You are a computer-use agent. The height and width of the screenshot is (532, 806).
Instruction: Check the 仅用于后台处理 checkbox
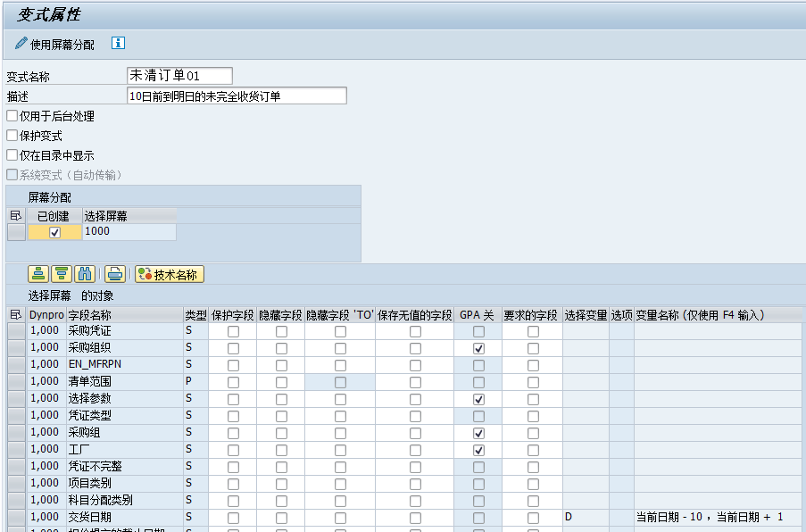click(12, 116)
